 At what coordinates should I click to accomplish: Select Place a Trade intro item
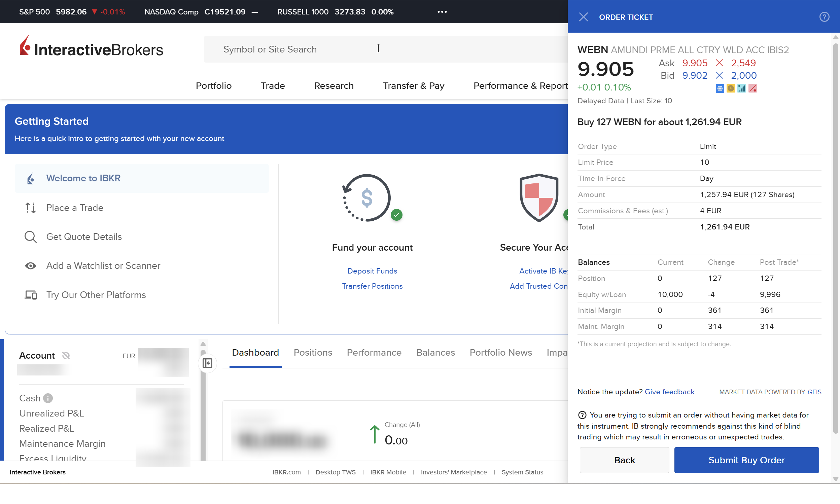point(74,208)
